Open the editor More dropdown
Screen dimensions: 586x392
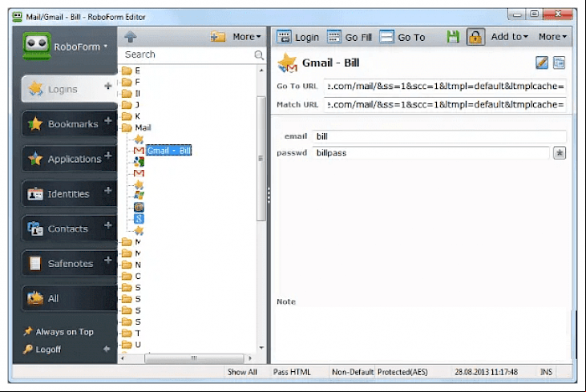[x=552, y=37]
